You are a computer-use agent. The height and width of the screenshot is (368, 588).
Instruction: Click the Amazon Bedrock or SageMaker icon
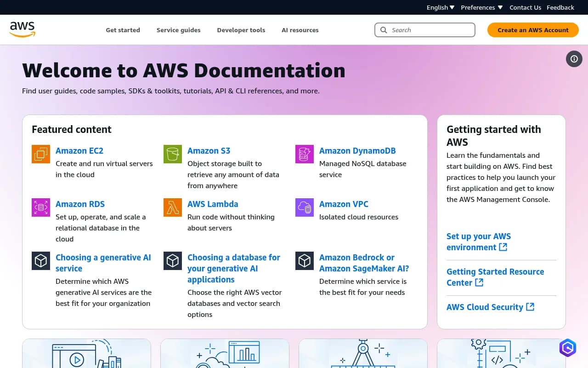(304, 260)
